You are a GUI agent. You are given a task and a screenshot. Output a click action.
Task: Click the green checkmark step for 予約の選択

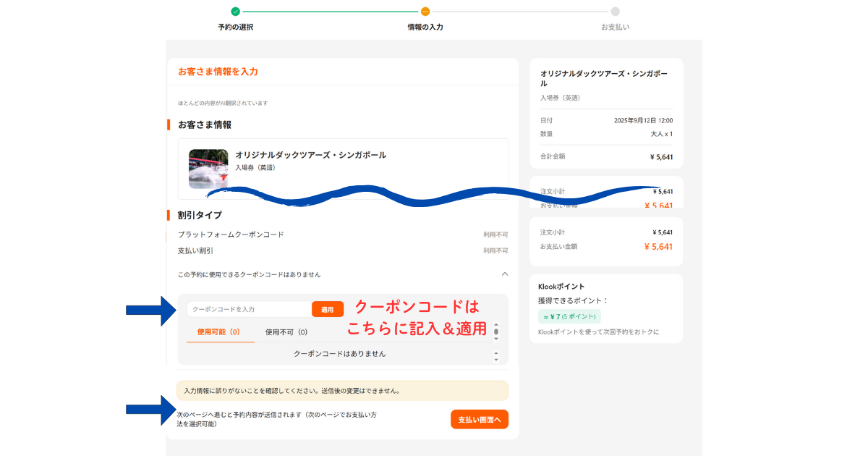click(x=235, y=12)
